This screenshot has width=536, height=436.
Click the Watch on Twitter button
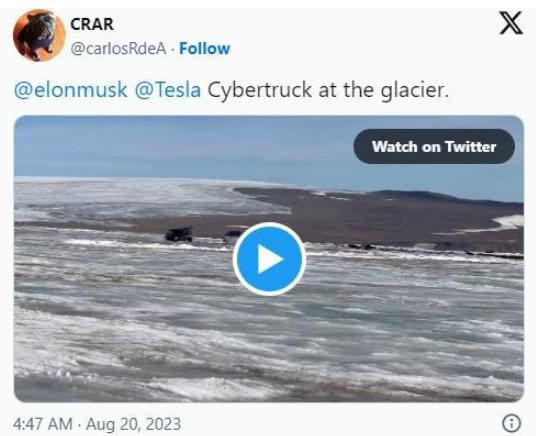[434, 146]
